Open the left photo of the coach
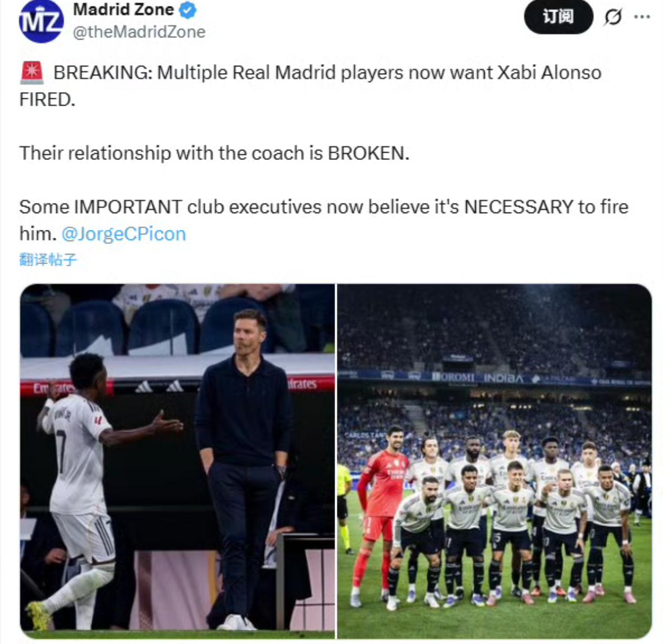Screen dimensions: 663x644 [x=177, y=461]
